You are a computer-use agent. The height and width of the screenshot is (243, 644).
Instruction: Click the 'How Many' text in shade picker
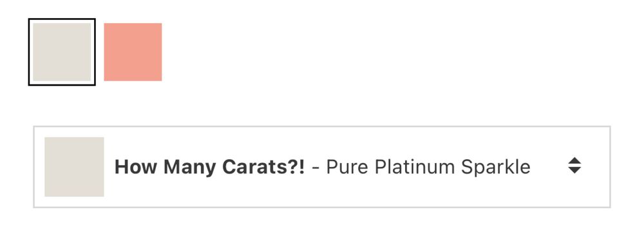point(166,168)
